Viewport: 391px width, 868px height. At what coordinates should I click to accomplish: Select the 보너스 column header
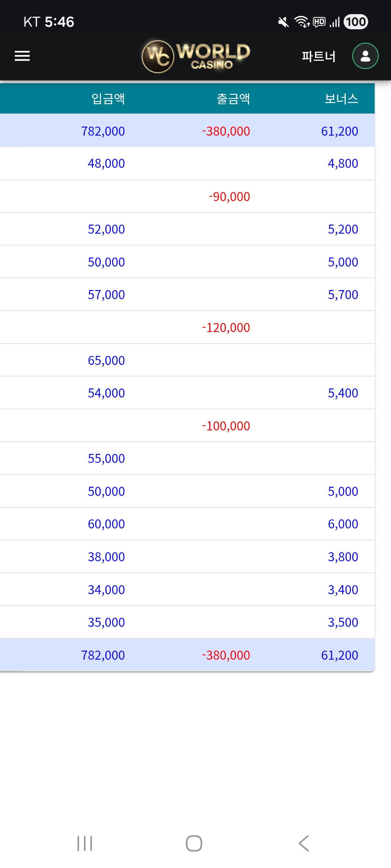pyautogui.click(x=341, y=99)
